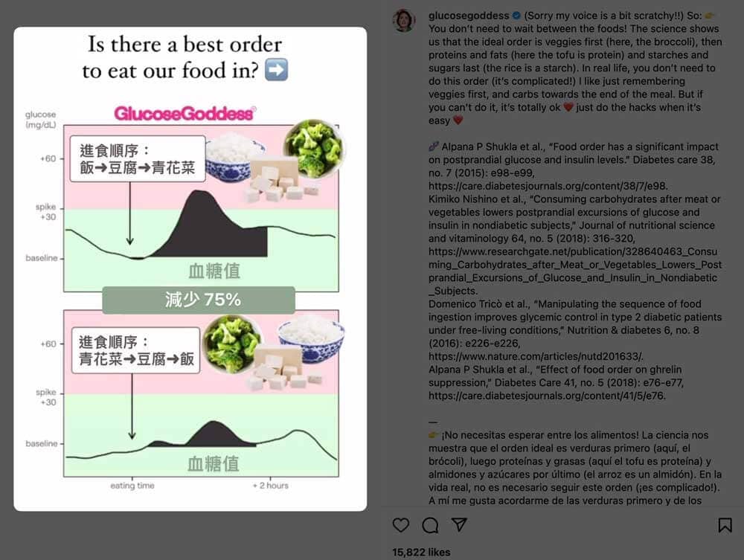Image resolution: width=744 pixels, height=560 pixels.
Task: Click the top chart's rice-first order label
Action: (x=138, y=159)
